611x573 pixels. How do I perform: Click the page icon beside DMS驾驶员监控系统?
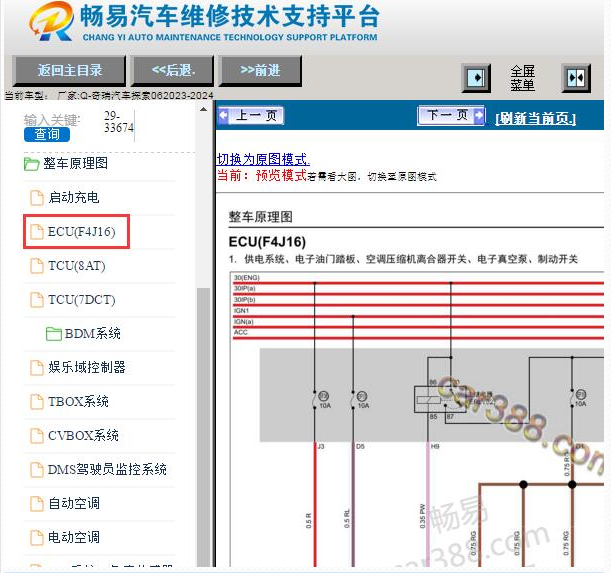[x=37, y=470]
